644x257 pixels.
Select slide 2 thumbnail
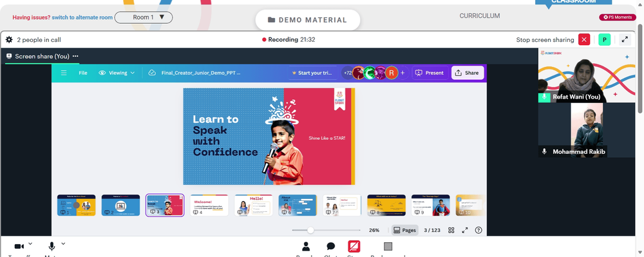[x=121, y=205]
